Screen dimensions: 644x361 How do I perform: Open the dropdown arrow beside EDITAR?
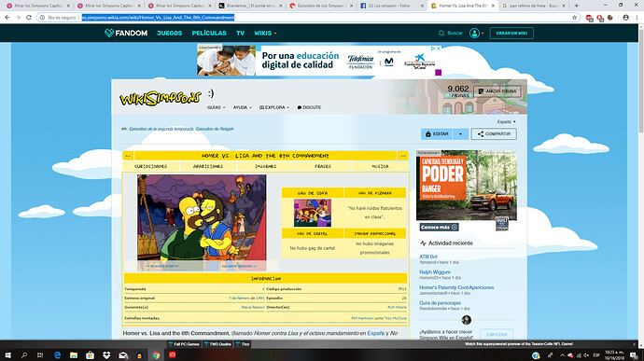coord(460,134)
